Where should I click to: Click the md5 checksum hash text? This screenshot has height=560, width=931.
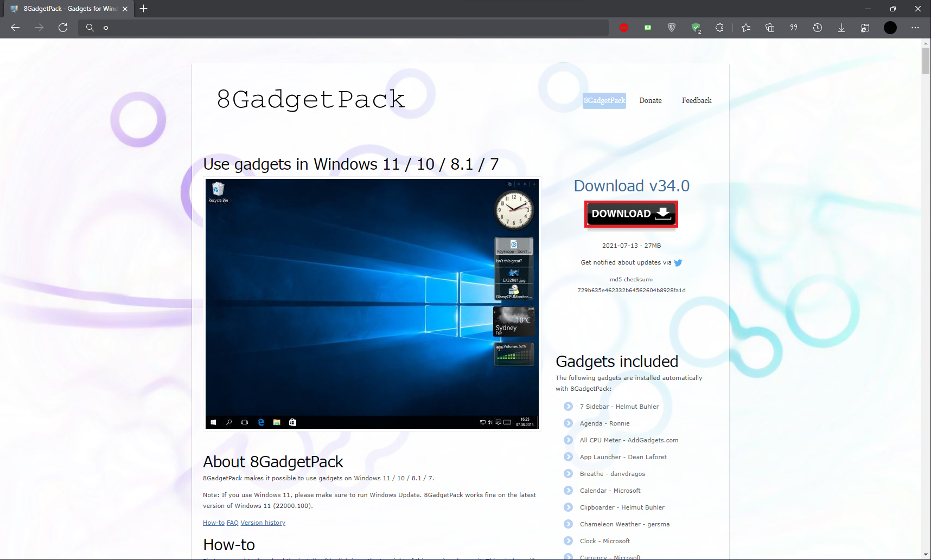coord(632,291)
